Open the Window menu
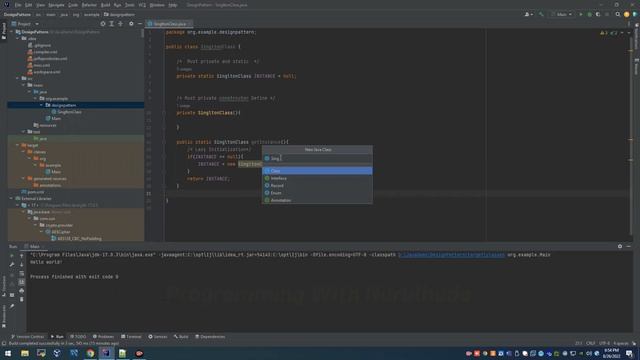The height and width of the screenshot is (360, 640). [x=157, y=5]
